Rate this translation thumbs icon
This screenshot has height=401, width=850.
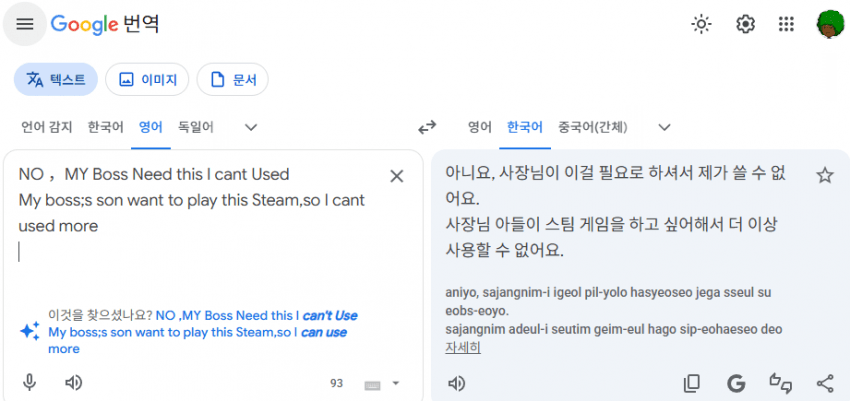(781, 383)
